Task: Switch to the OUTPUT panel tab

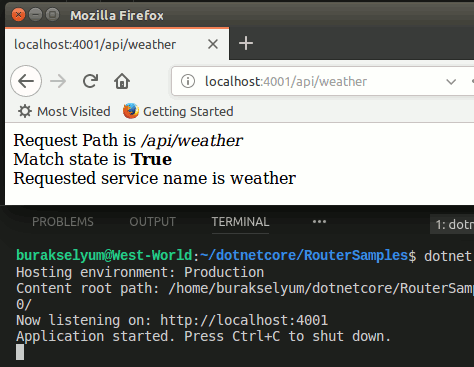Action: [x=153, y=222]
